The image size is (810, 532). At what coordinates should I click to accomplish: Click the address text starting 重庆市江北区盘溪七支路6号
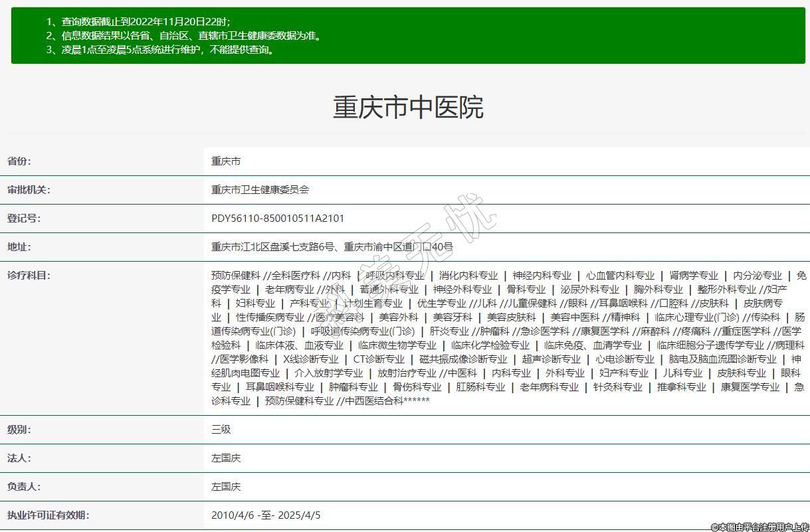pyautogui.click(x=332, y=246)
